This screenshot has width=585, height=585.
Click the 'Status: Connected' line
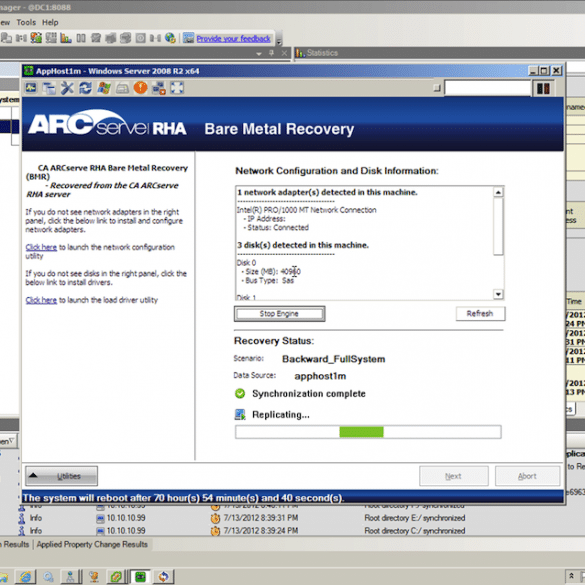pos(276,228)
